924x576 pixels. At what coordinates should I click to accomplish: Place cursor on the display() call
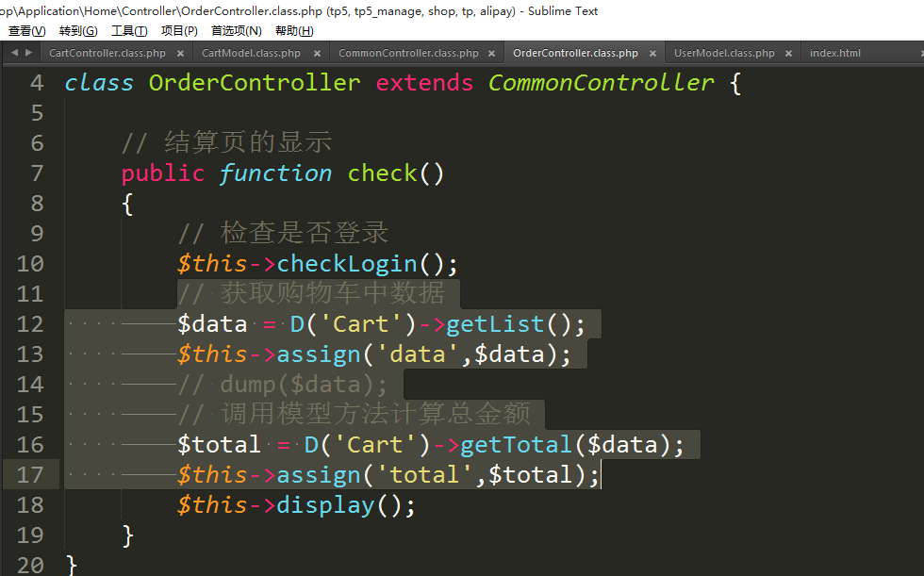(325, 504)
